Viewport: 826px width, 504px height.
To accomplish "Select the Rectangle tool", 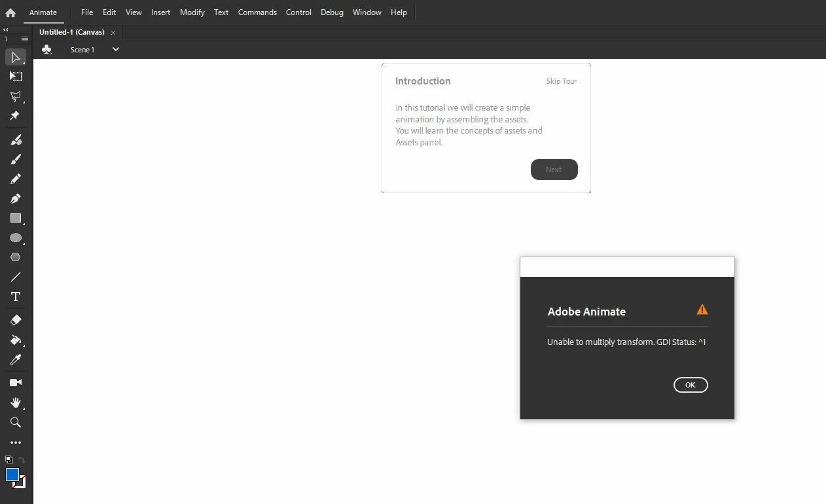I will click(16, 219).
